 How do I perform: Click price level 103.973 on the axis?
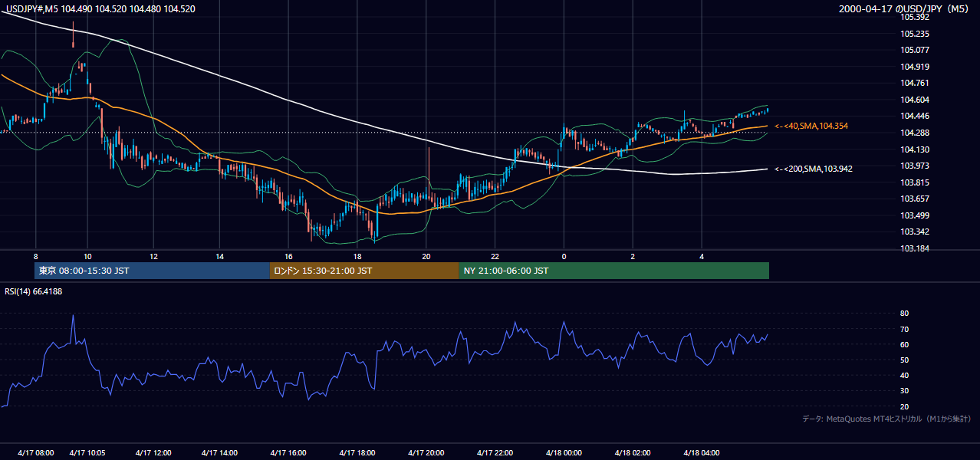click(x=915, y=166)
